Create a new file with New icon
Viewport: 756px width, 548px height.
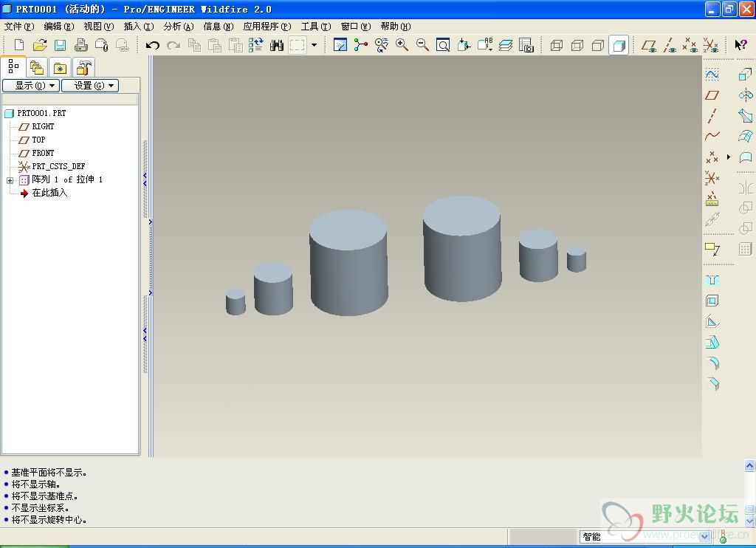coord(19,45)
